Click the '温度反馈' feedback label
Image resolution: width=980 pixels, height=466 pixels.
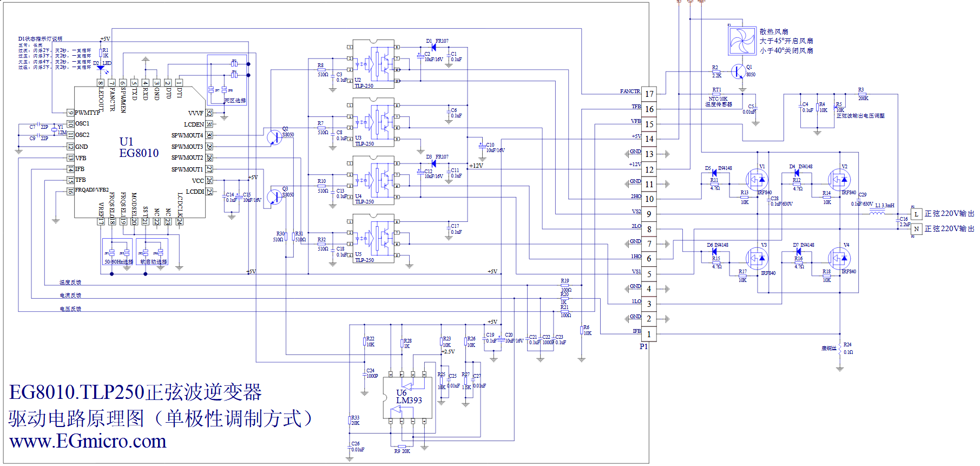[70, 283]
